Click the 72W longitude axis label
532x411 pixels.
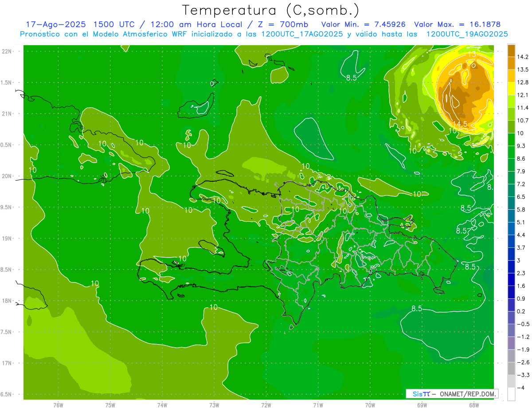click(x=266, y=405)
